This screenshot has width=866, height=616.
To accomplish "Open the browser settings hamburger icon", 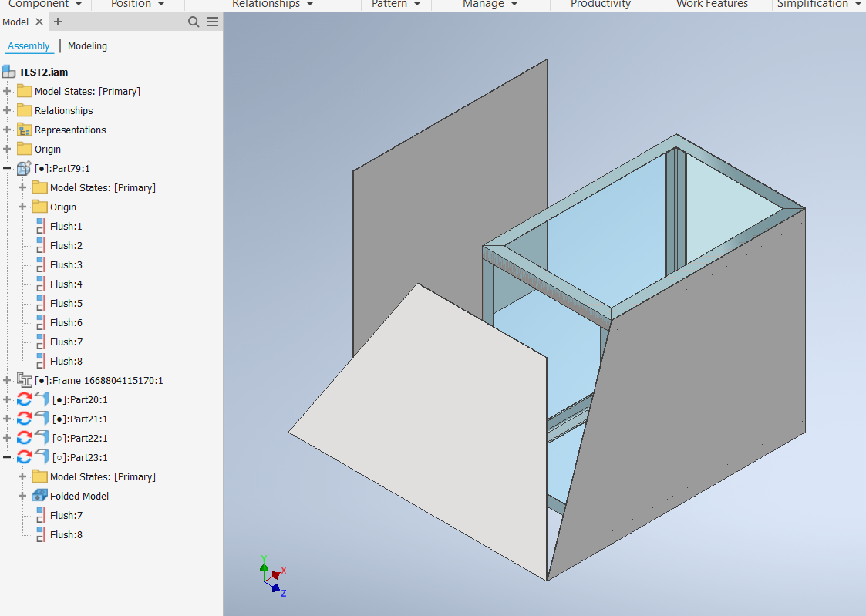I will [212, 22].
